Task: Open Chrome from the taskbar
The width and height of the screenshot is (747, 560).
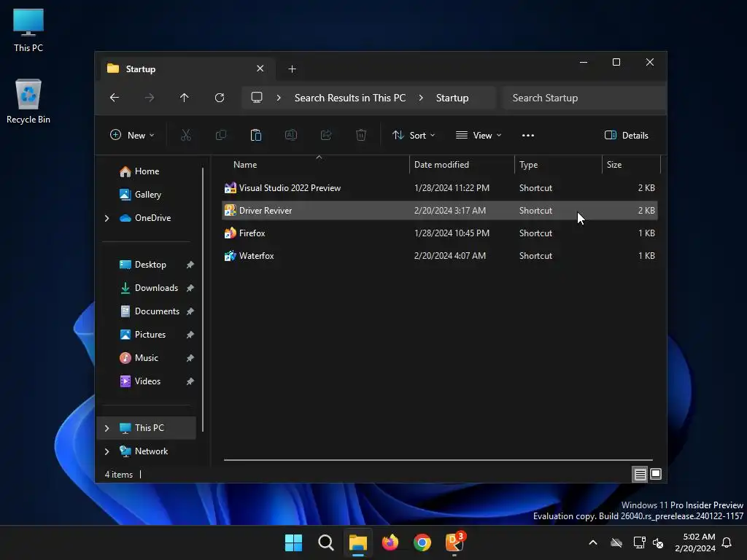Action: (x=422, y=542)
